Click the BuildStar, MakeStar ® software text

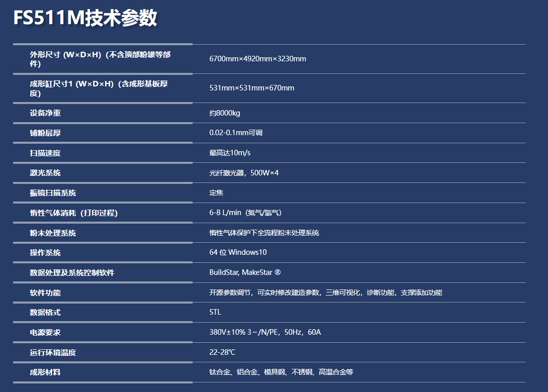tap(245, 272)
